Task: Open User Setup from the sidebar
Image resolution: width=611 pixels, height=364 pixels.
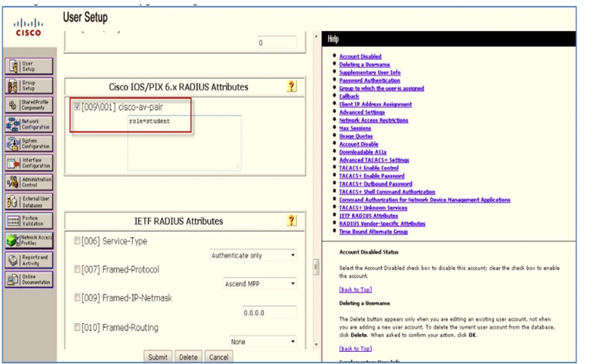Action: [x=29, y=66]
